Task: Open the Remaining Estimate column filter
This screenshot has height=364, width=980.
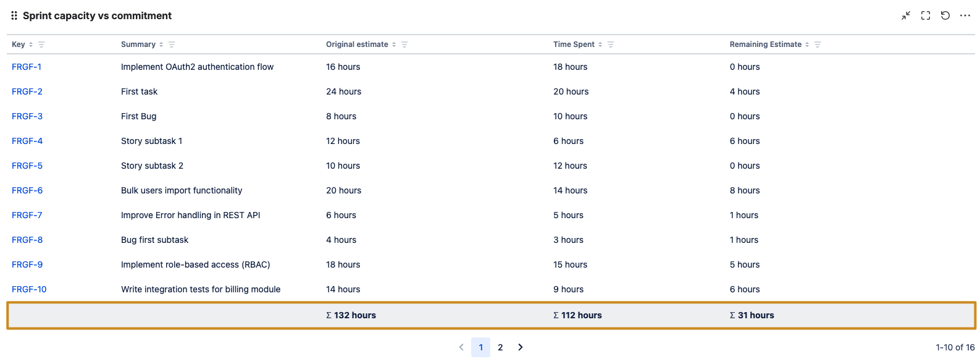Action: (x=818, y=44)
